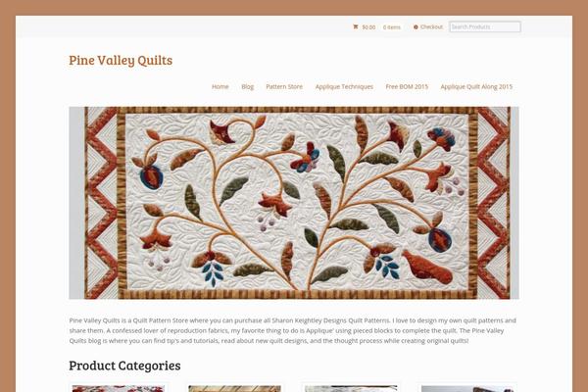The height and width of the screenshot is (392, 588).
Task: Click the Pine Valley Quilts site title
Action: [x=121, y=60]
